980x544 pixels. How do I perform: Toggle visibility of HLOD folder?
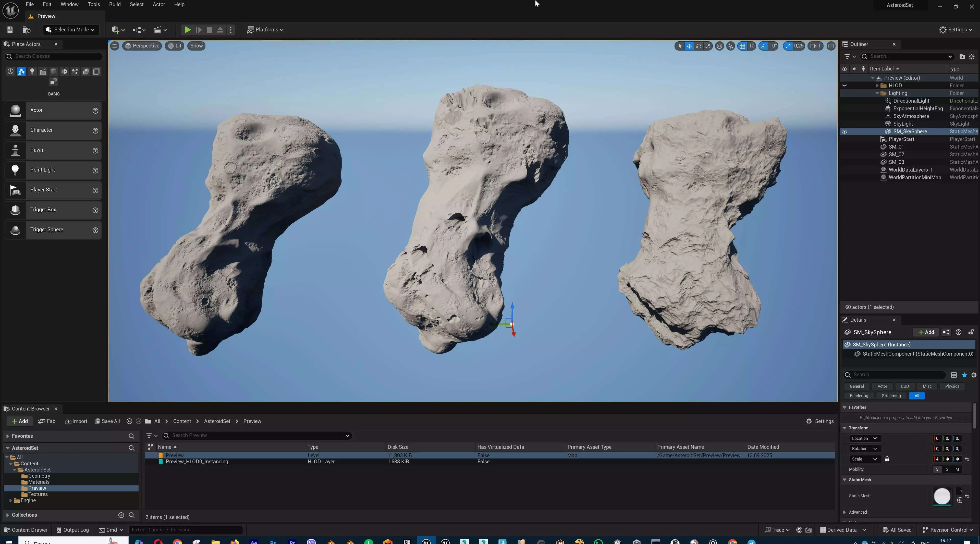pos(844,86)
